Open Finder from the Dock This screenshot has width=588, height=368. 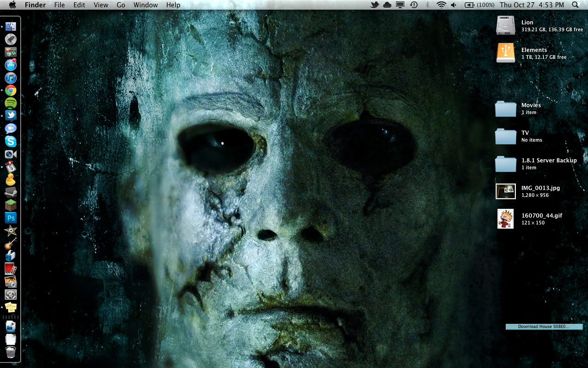click(x=11, y=27)
